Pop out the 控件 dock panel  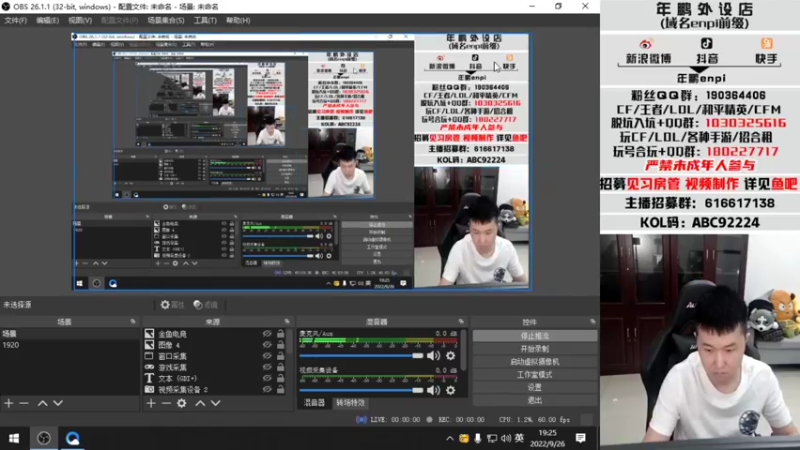coord(592,321)
